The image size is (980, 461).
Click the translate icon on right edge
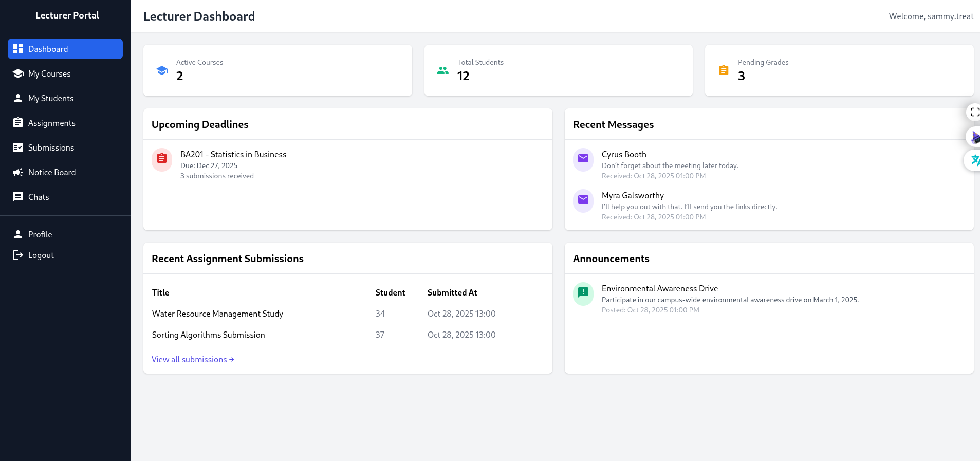click(x=974, y=160)
